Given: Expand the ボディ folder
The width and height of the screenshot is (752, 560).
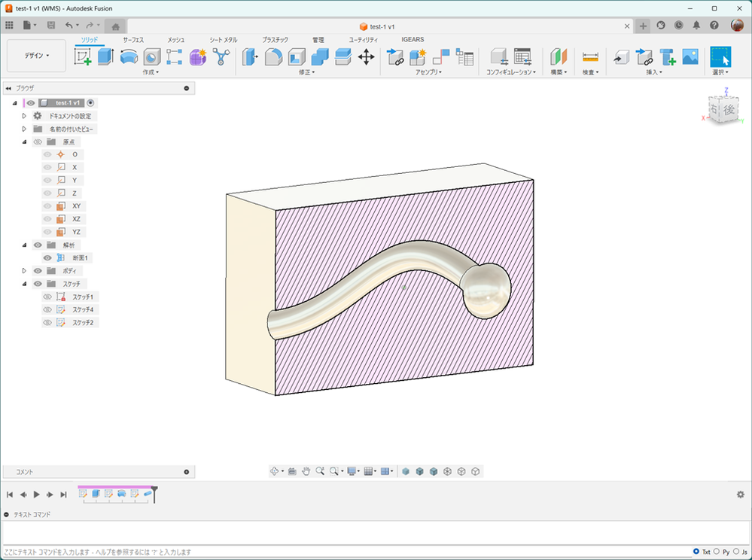Looking at the screenshot, I should click(24, 270).
